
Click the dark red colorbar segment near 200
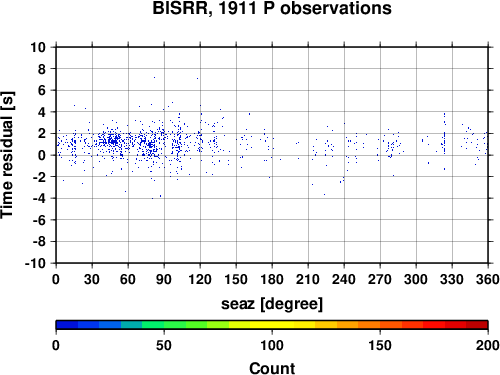[x=477, y=325]
